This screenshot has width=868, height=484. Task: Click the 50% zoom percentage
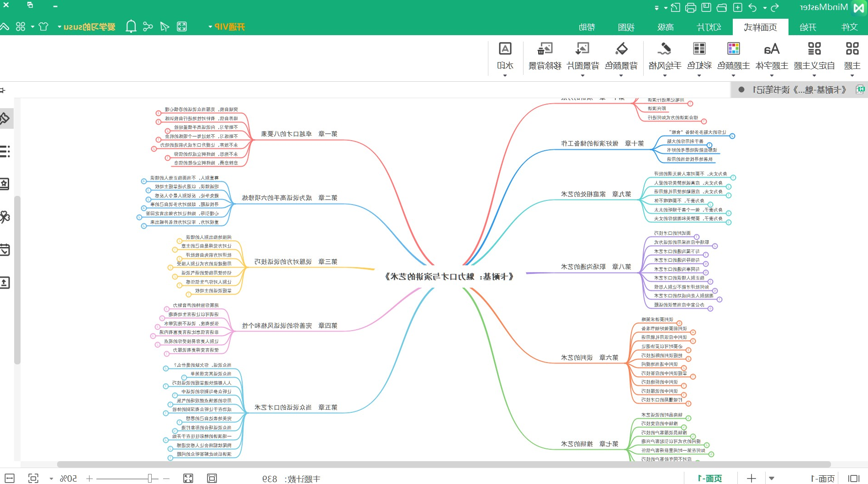69,478
